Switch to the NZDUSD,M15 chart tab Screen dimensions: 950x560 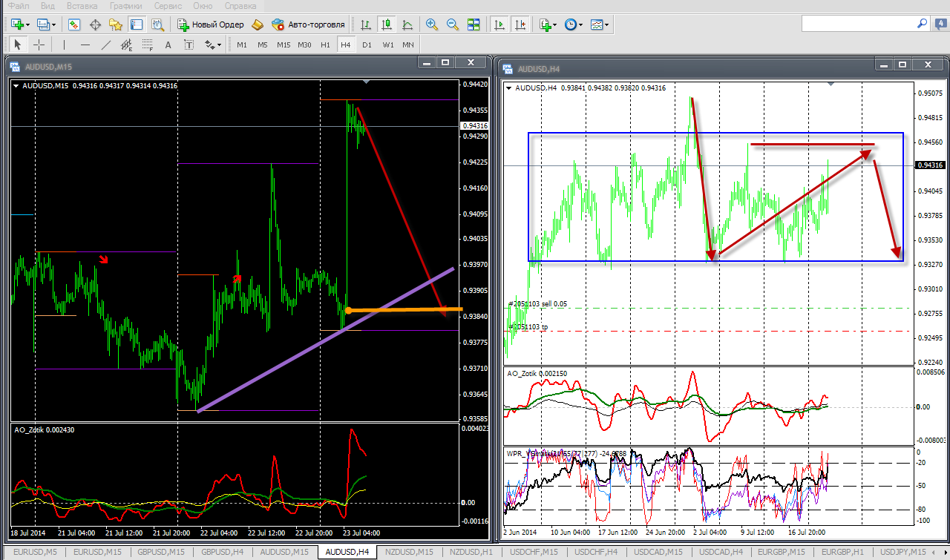[x=409, y=552]
